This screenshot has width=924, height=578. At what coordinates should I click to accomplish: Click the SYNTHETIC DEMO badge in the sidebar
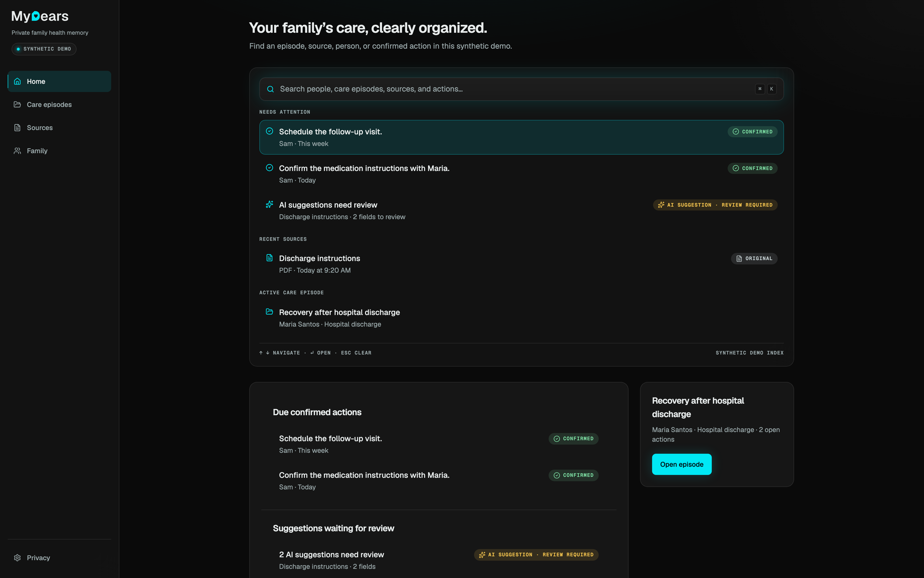(44, 49)
